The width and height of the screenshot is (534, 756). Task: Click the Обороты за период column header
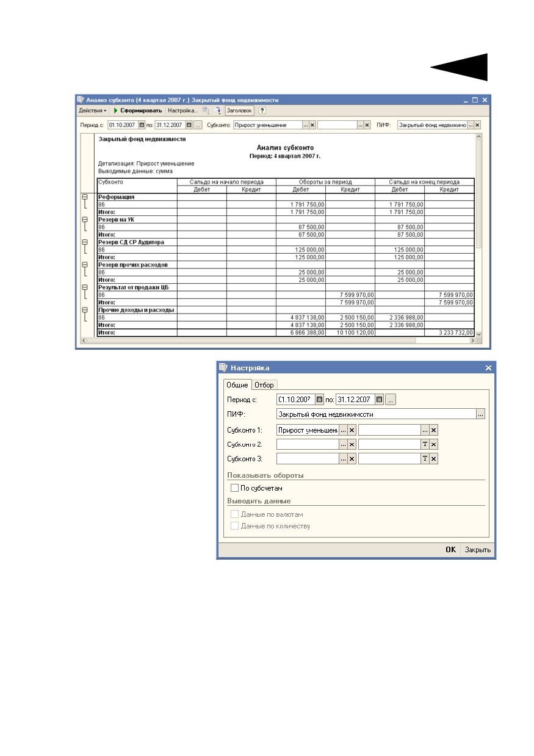[x=325, y=182]
